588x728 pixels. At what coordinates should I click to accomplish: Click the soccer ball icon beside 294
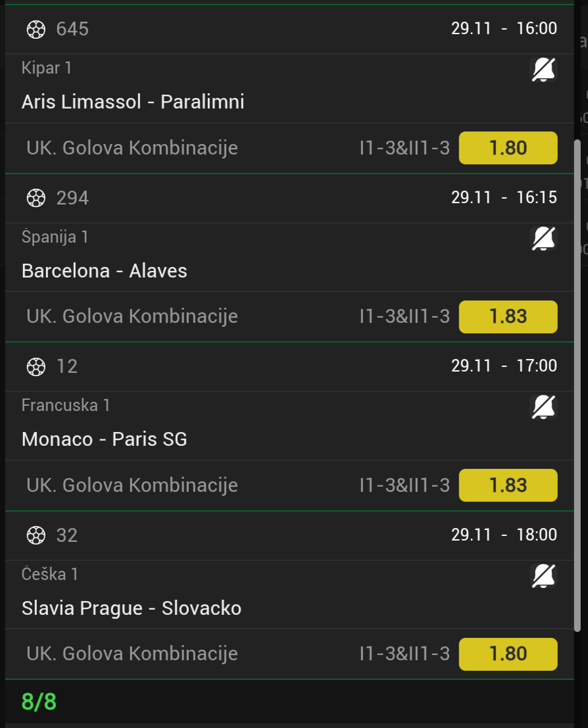36,197
